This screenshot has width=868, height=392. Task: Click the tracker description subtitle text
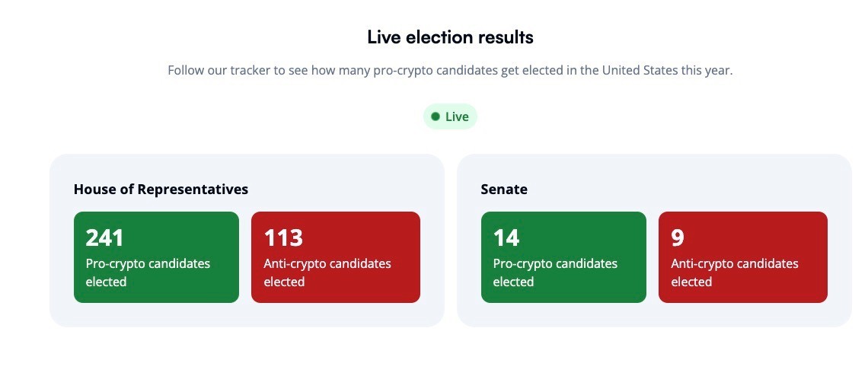coord(450,70)
